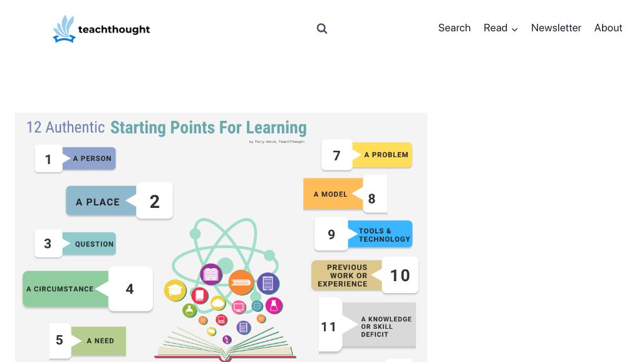Click the pink flask circle icon

click(274, 306)
